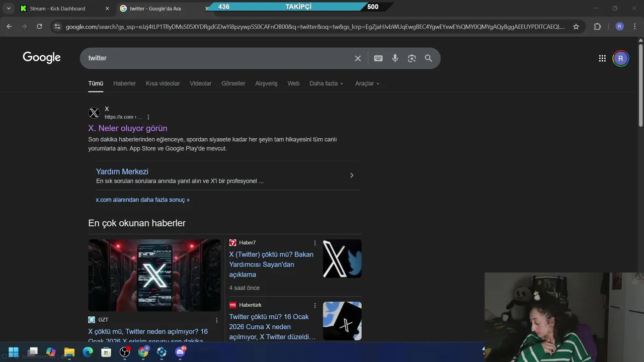Open the browser extensions menu

[597, 27]
